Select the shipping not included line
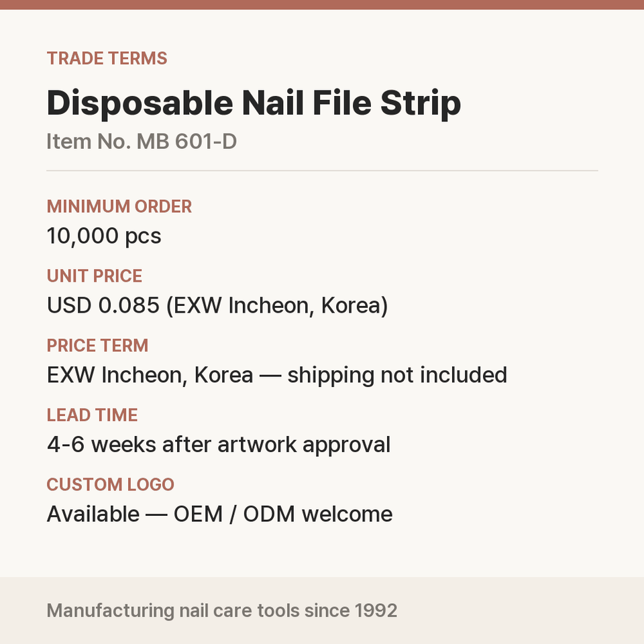The height and width of the screenshot is (644, 644). pyautogui.click(x=277, y=376)
